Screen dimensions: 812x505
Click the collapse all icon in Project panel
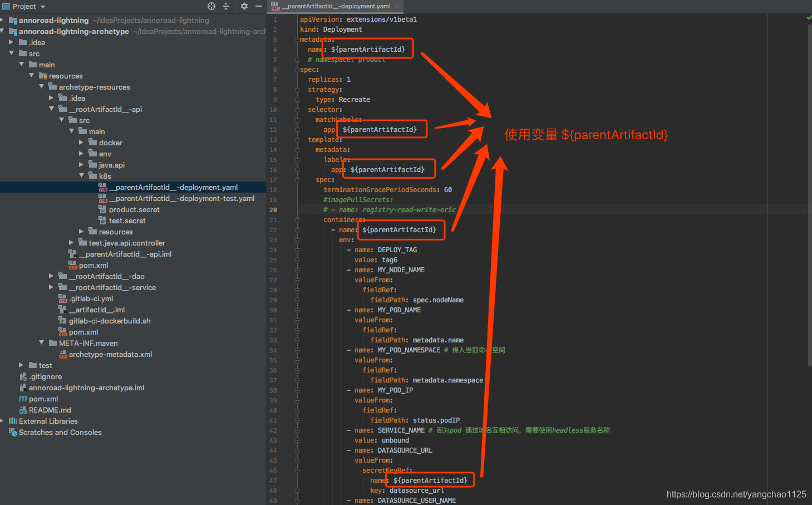(226, 6)
